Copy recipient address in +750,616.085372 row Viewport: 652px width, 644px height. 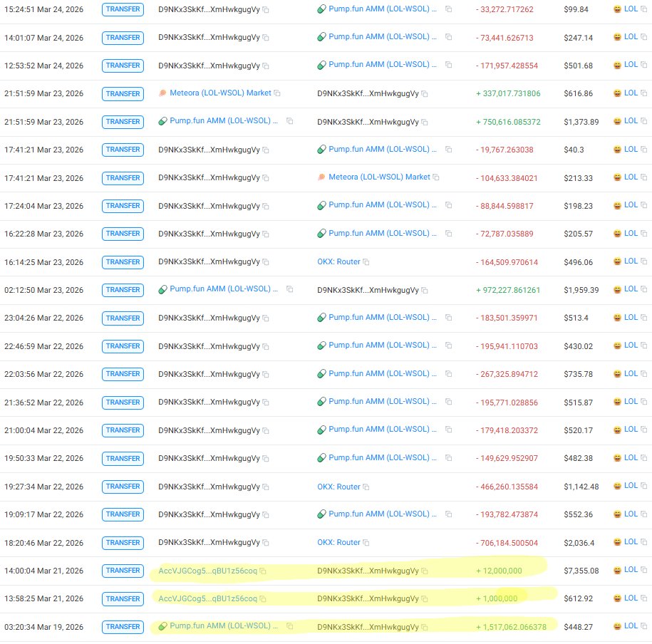pos(425,123)
